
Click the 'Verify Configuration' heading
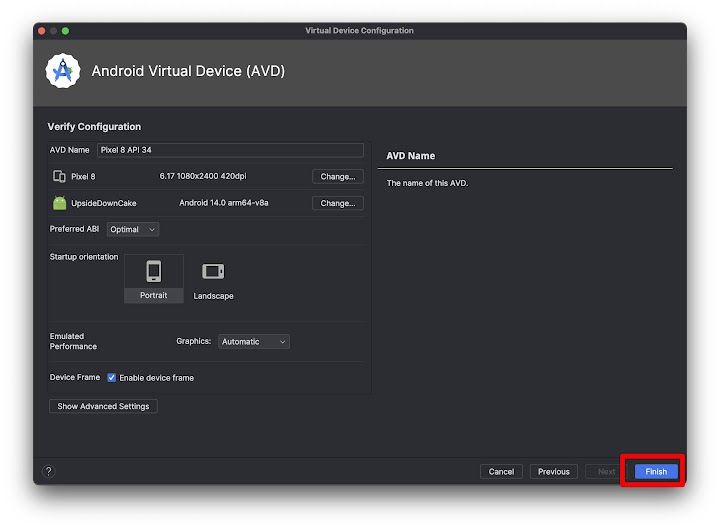coord(94,126)
